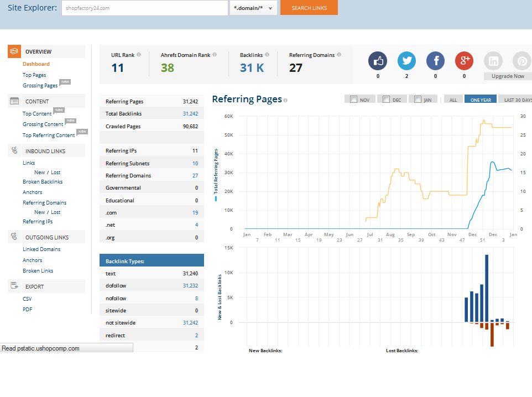This screenshot has width=532, height=397.
Task: Click the SEARCH LINKS button
Action: pos(309,8)
